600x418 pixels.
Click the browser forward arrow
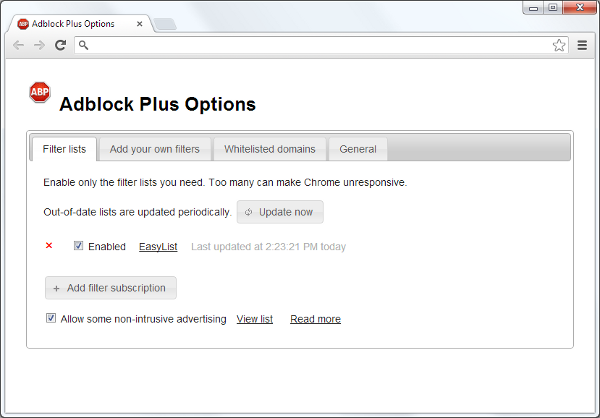click(39, 45)
